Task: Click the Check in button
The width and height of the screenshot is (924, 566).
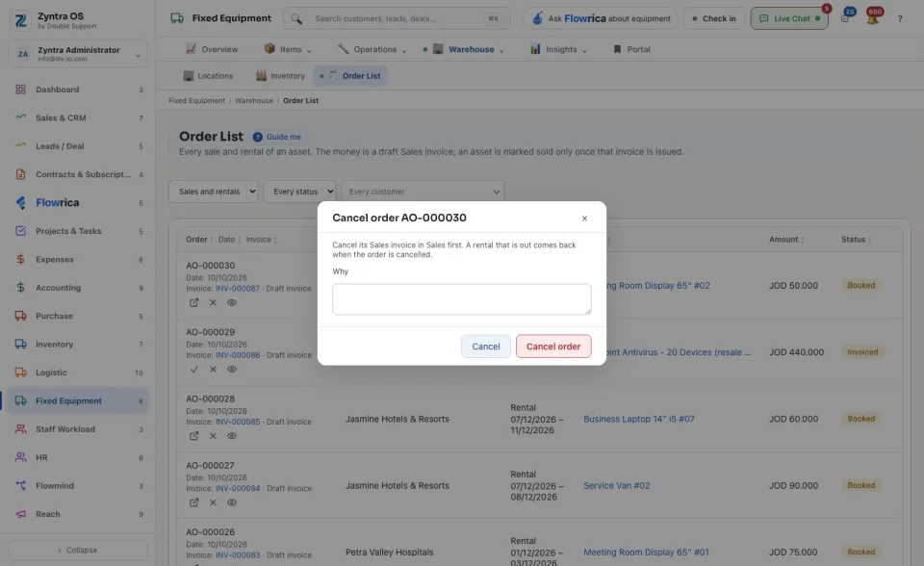Action: (714, 18)
